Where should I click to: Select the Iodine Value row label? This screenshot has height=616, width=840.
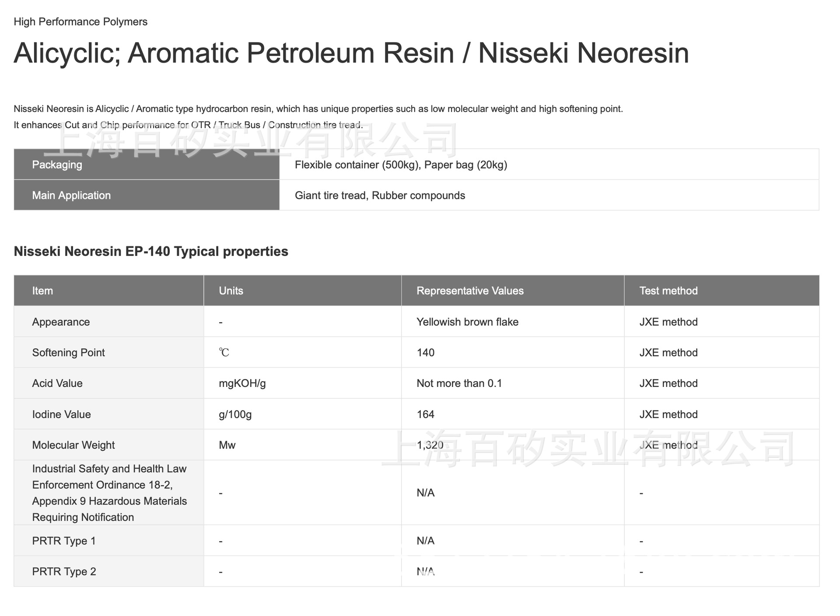61,414
